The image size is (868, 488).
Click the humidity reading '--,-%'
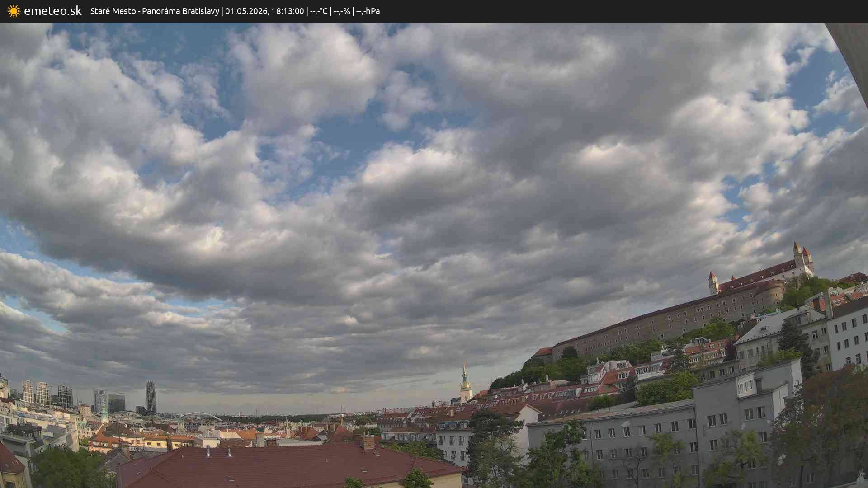pos(342,11)
